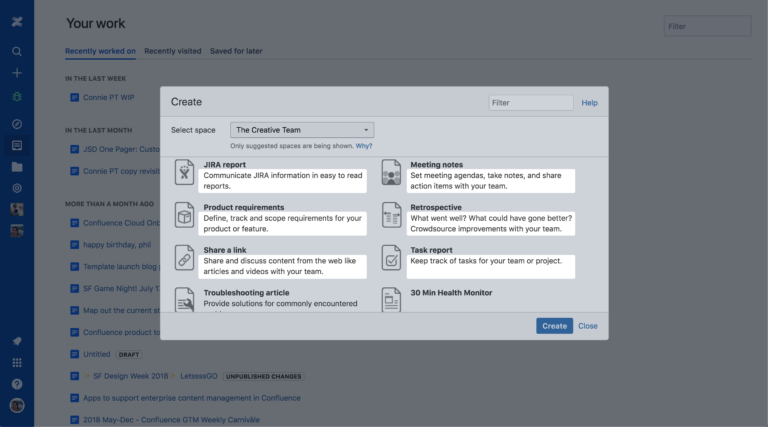This screenshot has height=427, width=768.
Task: Open Map out the current page link
Action: click(121, 310)
